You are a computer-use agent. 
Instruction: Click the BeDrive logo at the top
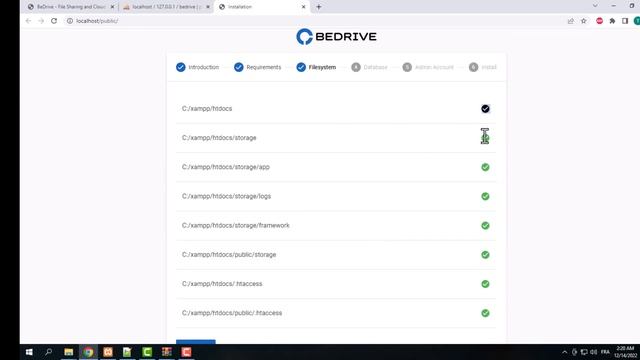pos(336,37)
